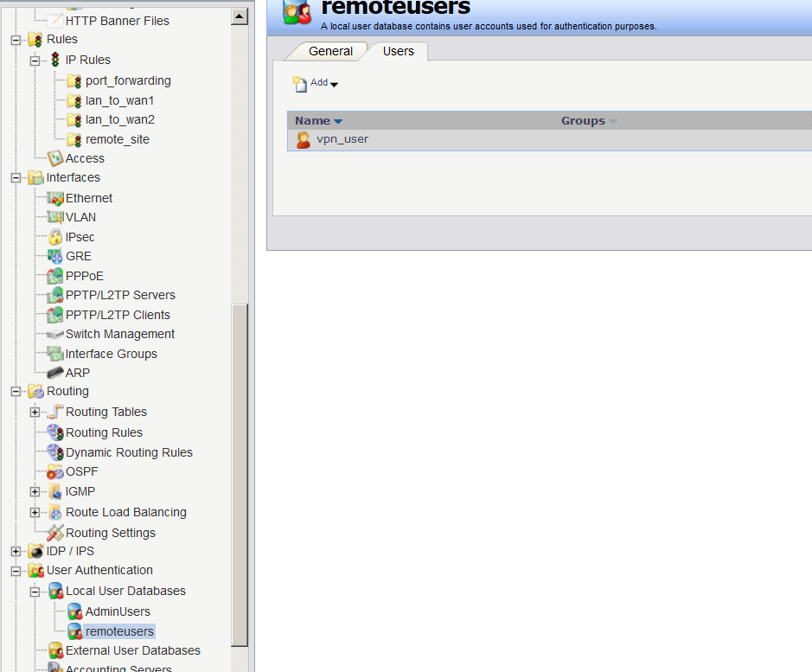Viewport: 812px width, 672px height.
Task: Select the Users tab
Action: click(x=399, y=51)
